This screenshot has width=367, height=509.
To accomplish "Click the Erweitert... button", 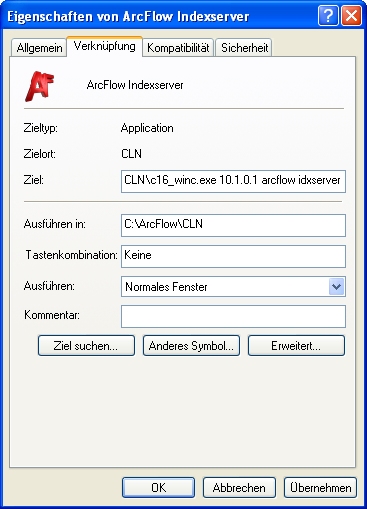I will pos(296,346).
